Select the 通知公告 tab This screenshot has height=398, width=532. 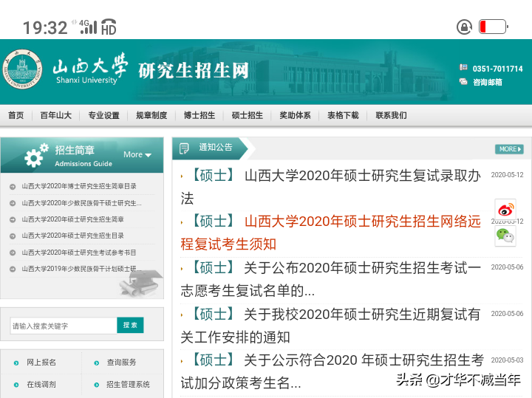210,148
